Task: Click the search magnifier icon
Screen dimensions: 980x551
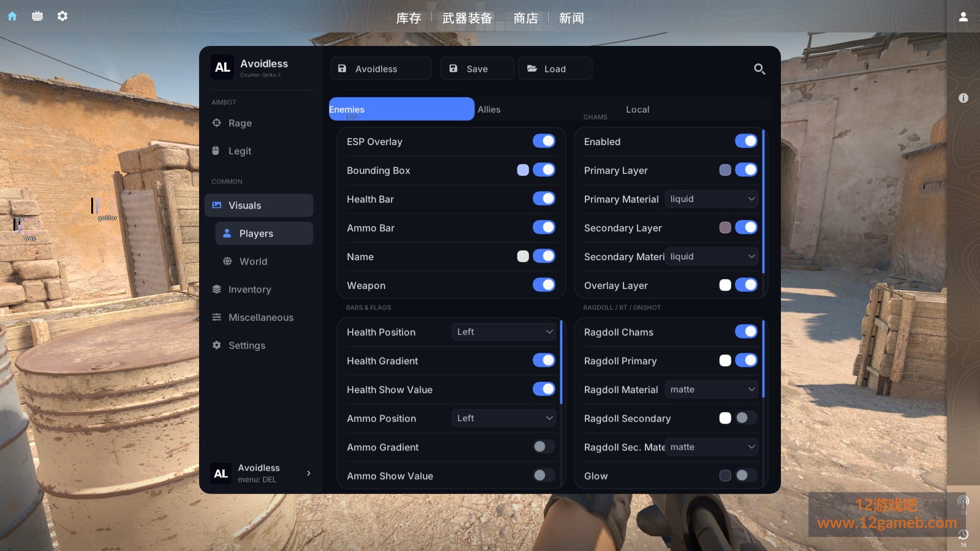Action: pyautogui.click(x=759, y=69)
